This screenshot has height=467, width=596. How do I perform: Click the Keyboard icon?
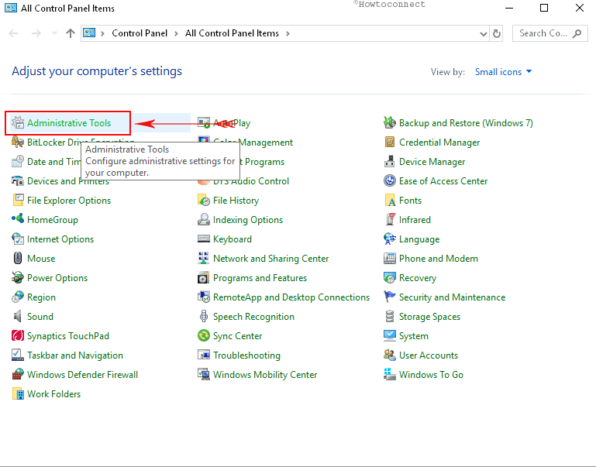pyautogui.click(x=204, y=239)
